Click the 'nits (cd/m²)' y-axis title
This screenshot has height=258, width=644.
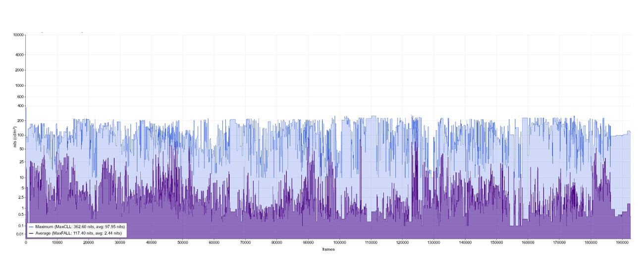pos(15,137)
